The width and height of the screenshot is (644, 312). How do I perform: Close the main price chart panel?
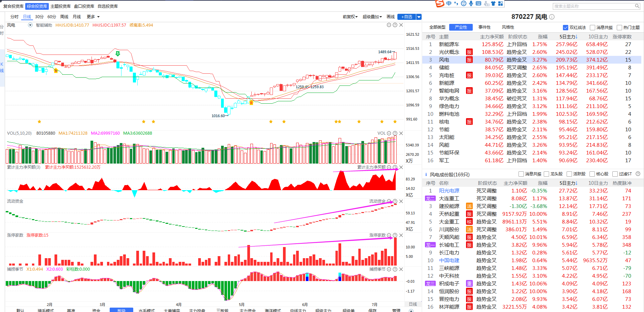pyautogui.click(x=401, y=25)
